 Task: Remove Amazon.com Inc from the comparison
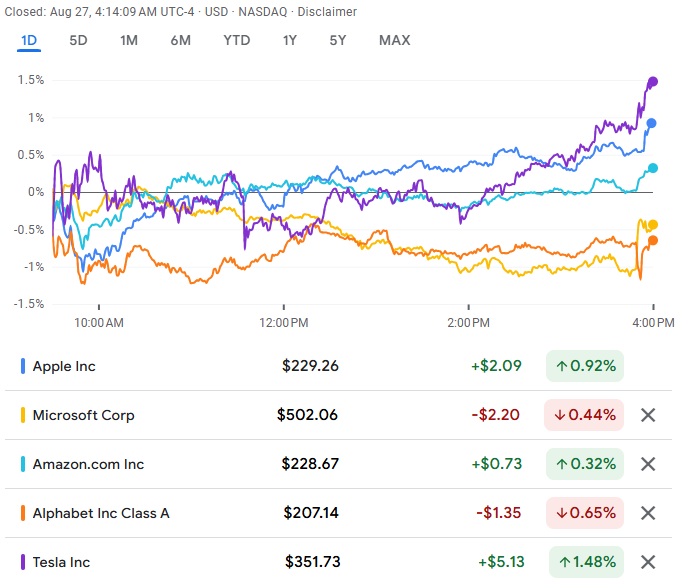(648, 464)
